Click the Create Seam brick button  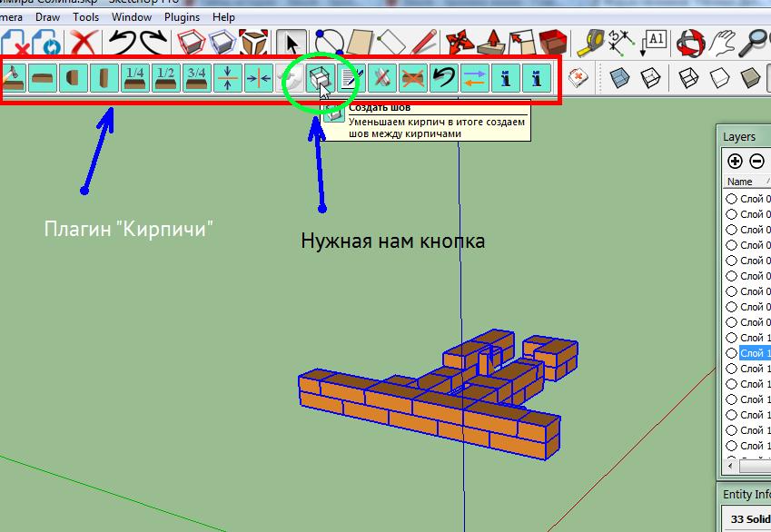(320, 78)
